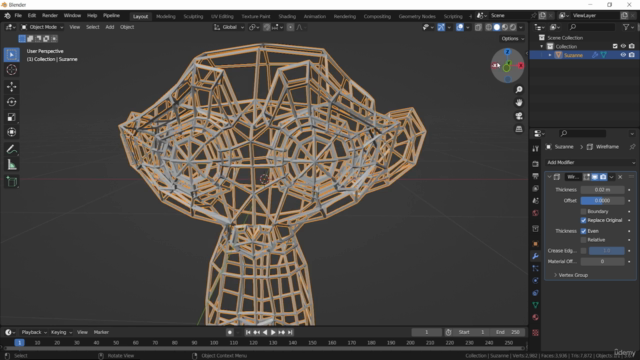Click the outliner search field

pos(592,27)
